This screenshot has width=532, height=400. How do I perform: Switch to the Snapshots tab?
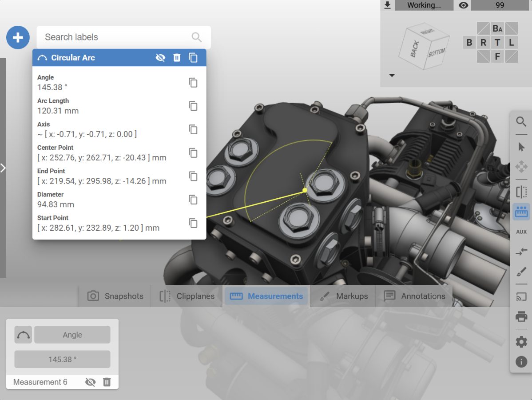pyautogui.click(x=115, y=296)
